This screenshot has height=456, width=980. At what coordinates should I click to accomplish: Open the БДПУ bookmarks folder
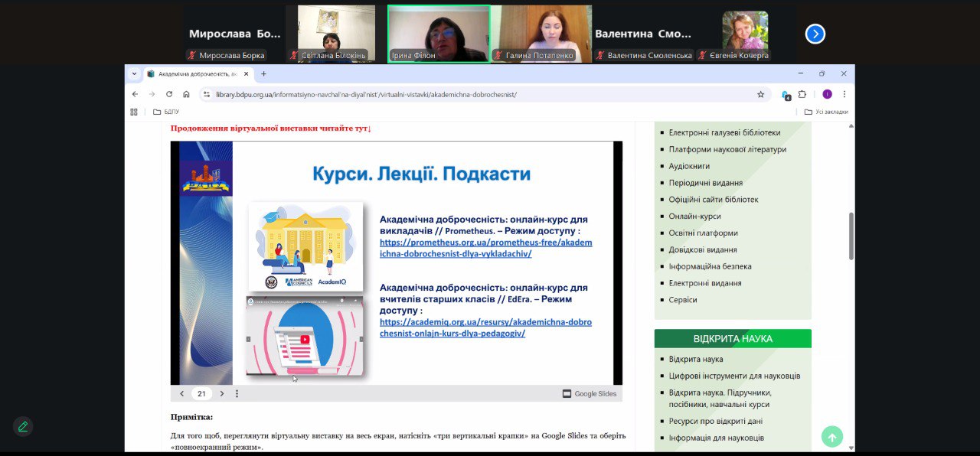(166, 112)
